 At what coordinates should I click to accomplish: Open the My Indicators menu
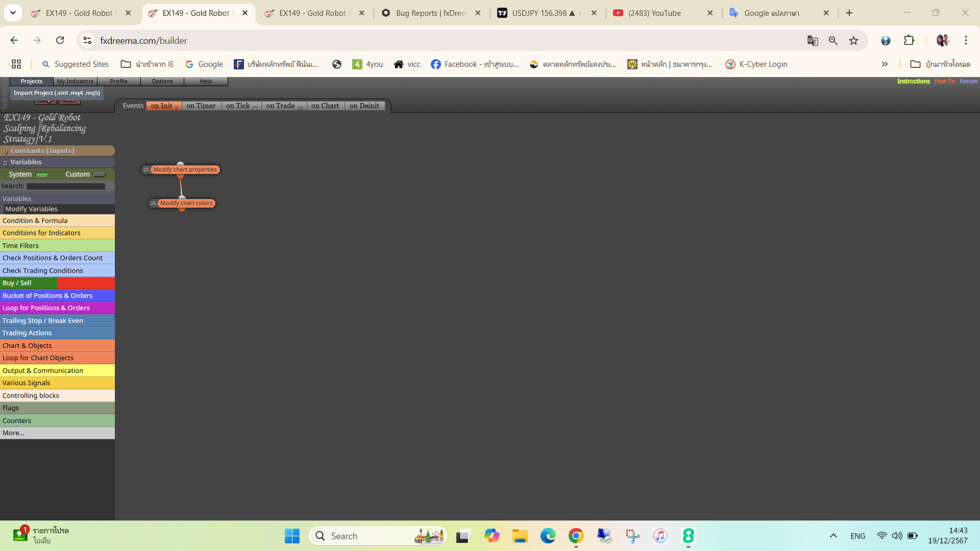click(75, 81)
